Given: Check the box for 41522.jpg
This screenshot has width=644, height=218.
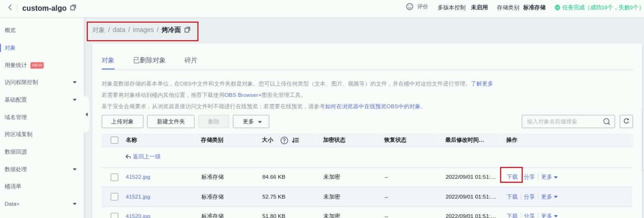Looking at the screenshot, I should [114, 177].
